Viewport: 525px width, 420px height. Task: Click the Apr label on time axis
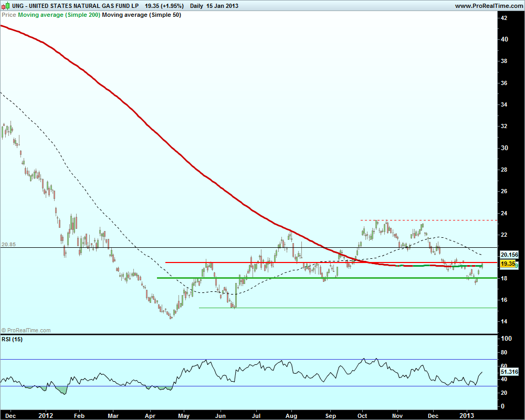point(150,416)
